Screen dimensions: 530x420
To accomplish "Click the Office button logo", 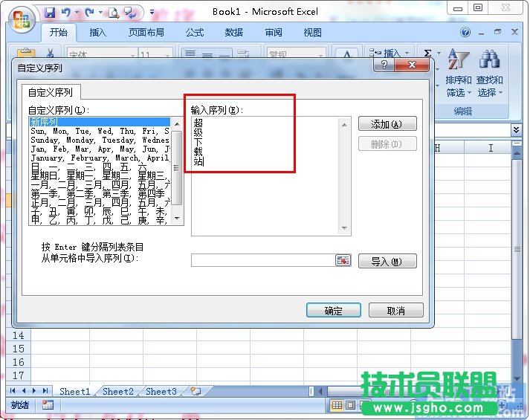I will [20, 19].
